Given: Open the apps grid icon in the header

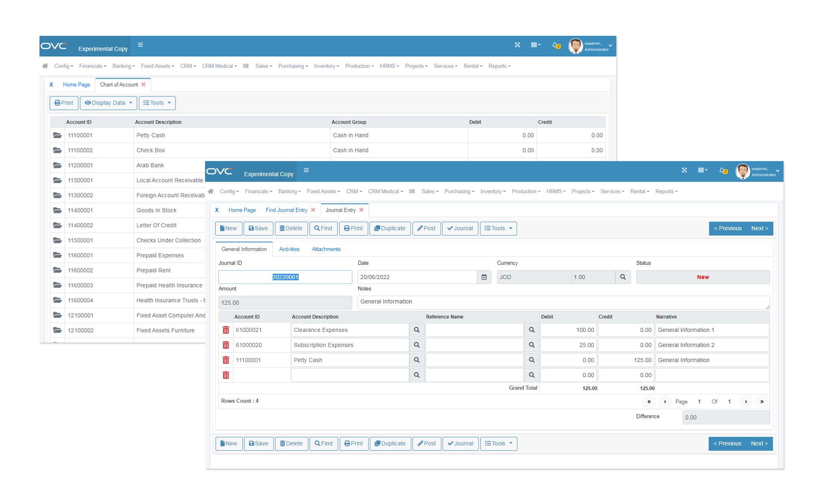Looking at the screenshot, I should pos(702,170).
